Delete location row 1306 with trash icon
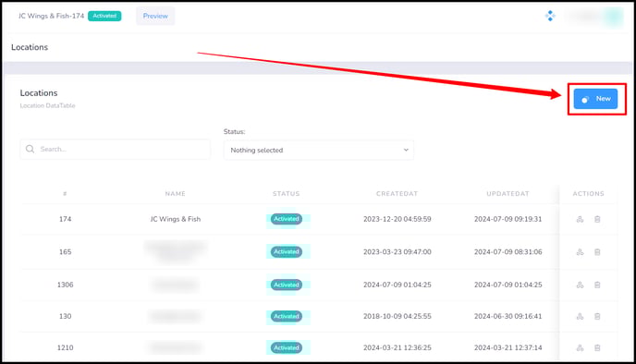This screenshot has height=364, width=636. coord(597,285)
